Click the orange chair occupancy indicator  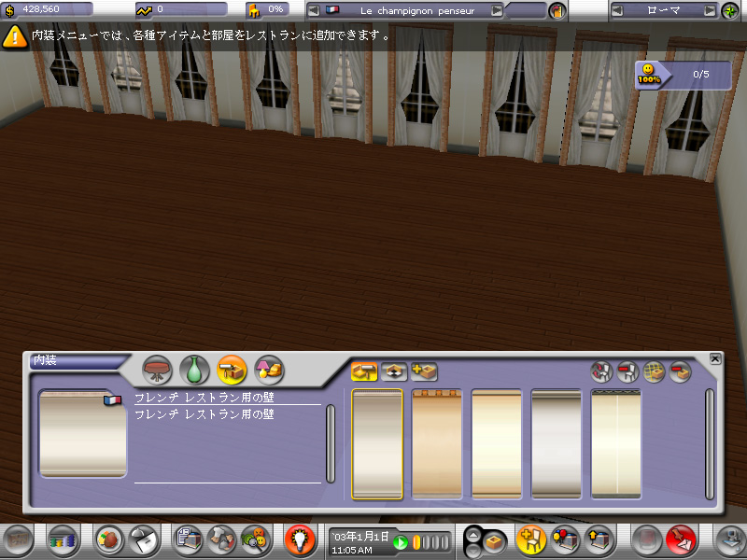coord(254,10)
